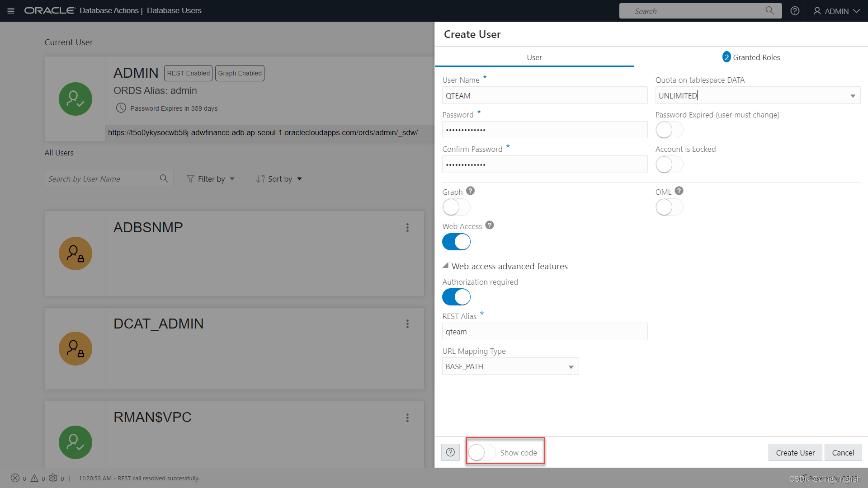This screenshot has height=488, width=868.
Task: Open the help icon in the top bar
Action: click(x=794, y=11)
